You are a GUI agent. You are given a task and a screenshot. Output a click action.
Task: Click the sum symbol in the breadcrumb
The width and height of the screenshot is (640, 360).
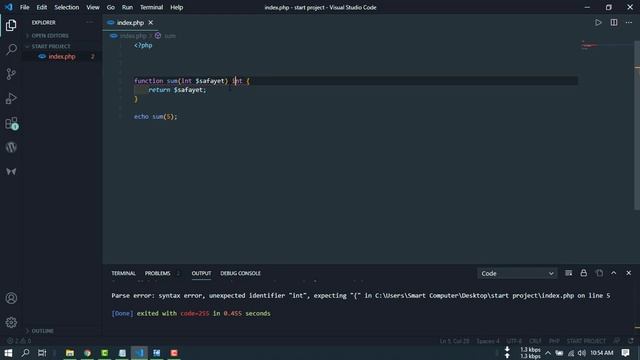[170, 36]
